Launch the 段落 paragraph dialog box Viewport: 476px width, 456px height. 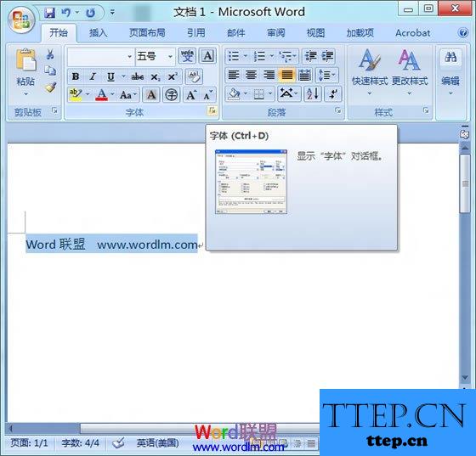pyautogui.click(x=338, y=110)
